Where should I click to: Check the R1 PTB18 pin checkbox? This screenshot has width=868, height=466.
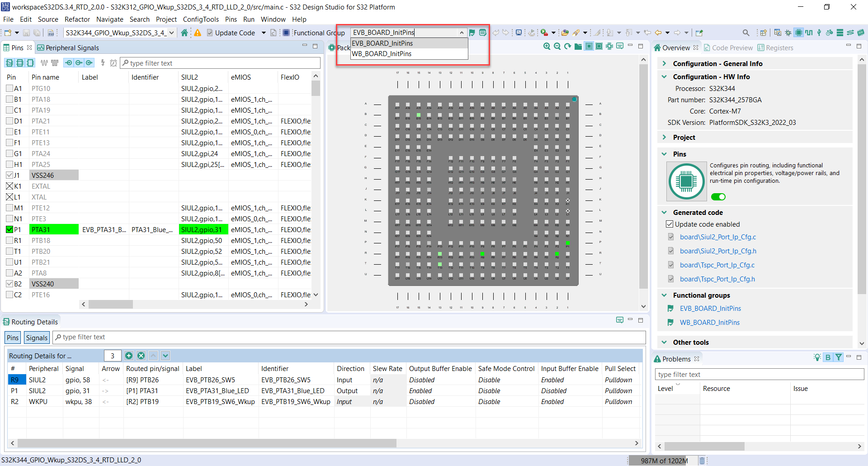9,240
